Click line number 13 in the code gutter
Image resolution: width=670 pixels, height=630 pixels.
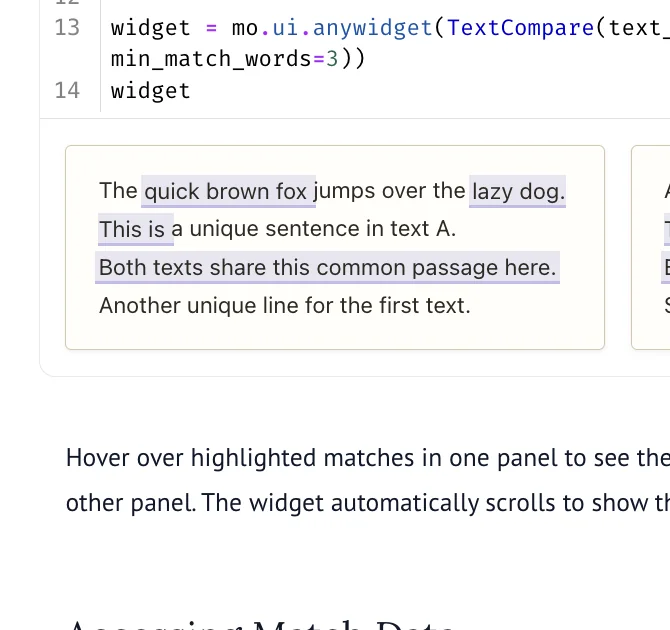pyautogui.click(x=67, y=28)
